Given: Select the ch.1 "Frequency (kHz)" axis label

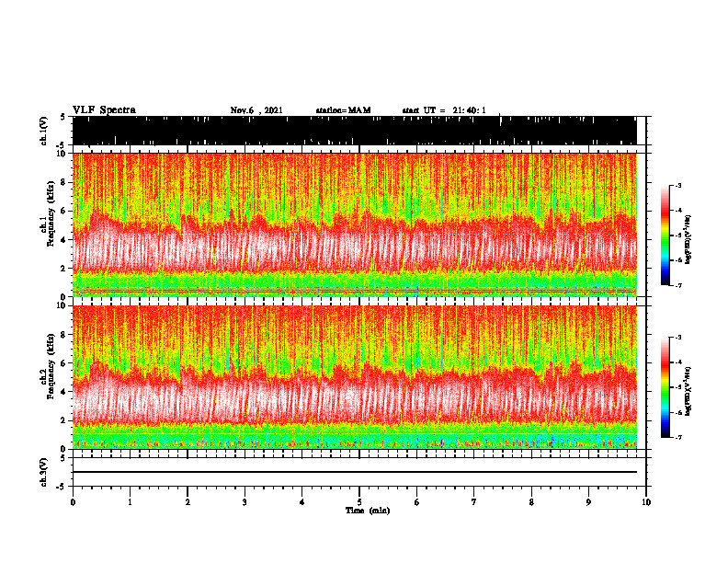Looking at the screenshot, I should point(51,213).
